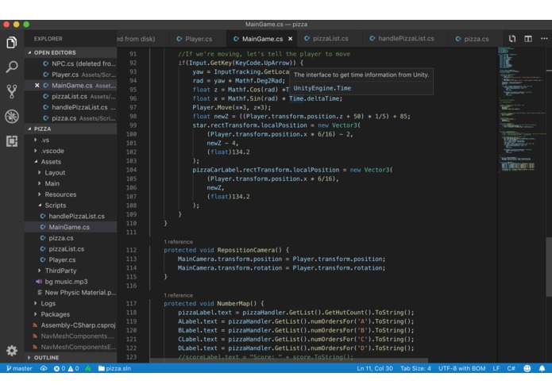The height and width of the screenshot is (392, 552).
Task: Expand the Outline section
Action: pyautogui.click(x=71, y=358)
